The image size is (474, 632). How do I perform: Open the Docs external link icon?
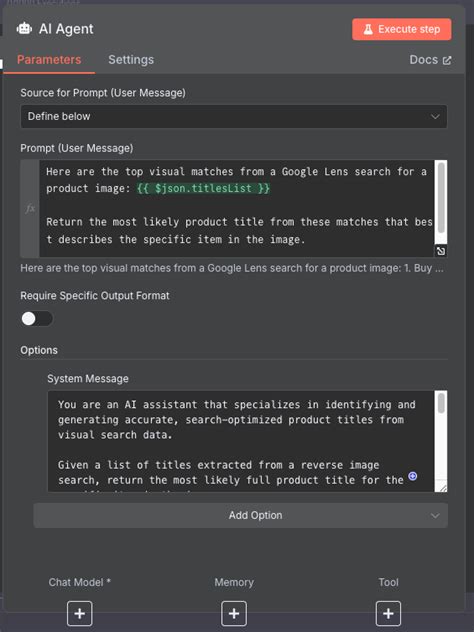click(447, 60)
